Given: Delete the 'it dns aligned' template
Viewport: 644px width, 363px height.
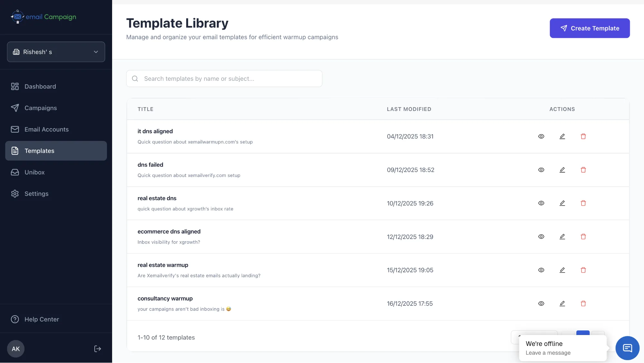Looking at the screenshot, I should (x=583, y=136).
